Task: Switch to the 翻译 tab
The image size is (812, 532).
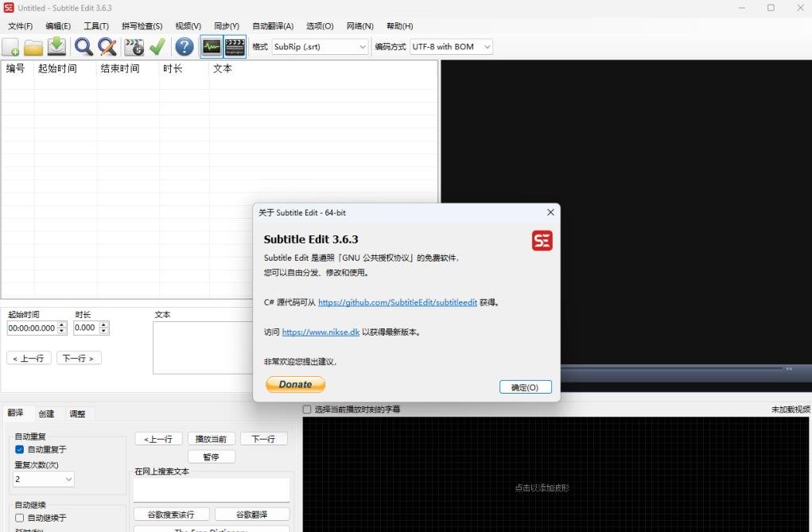Action: 16,413
